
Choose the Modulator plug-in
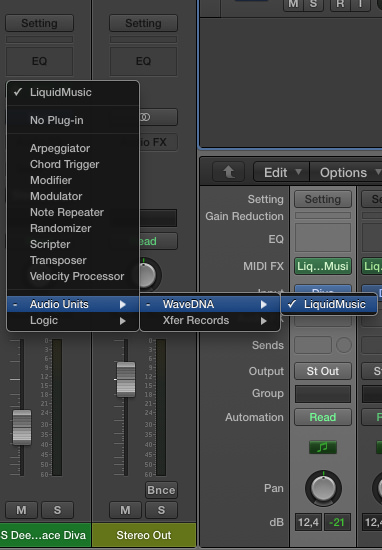73,196
